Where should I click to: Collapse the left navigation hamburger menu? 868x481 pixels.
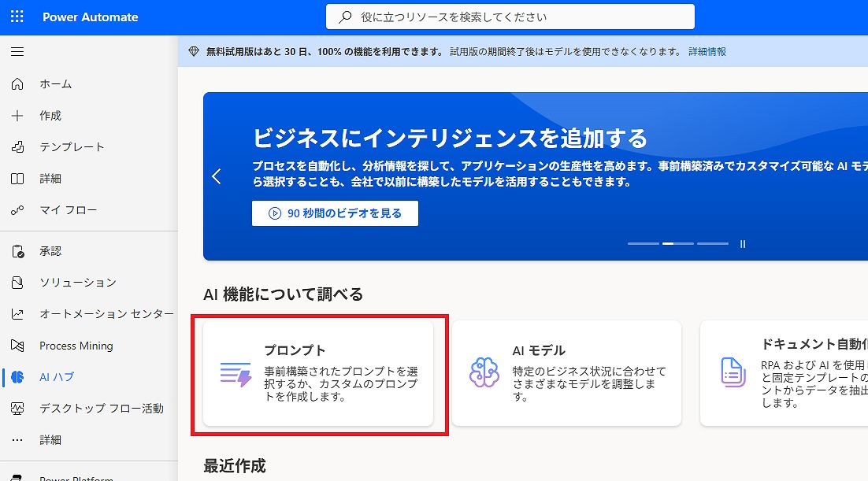tap(17, 52)
